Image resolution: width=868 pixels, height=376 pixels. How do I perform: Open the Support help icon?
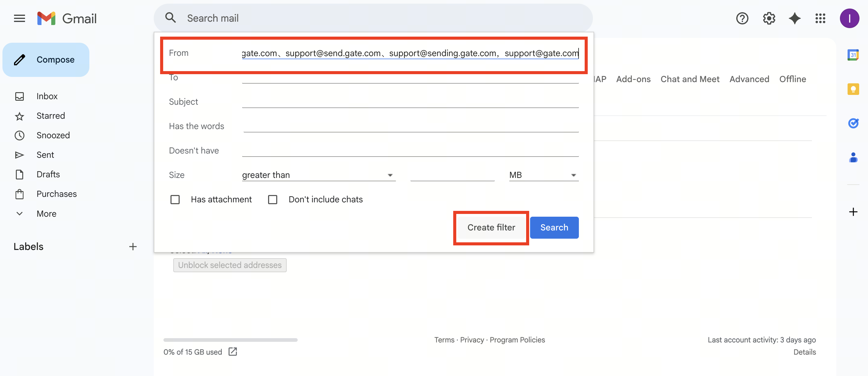point(742,18)
